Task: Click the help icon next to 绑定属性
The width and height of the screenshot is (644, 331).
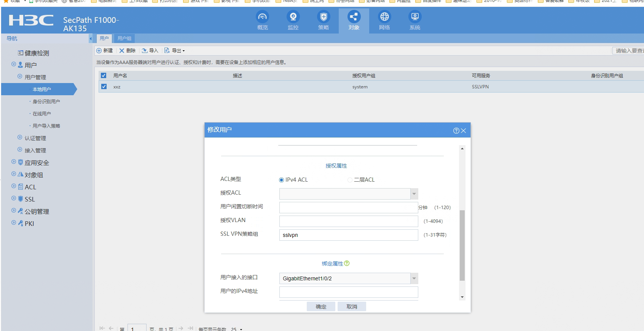Action: coord(347,263)
